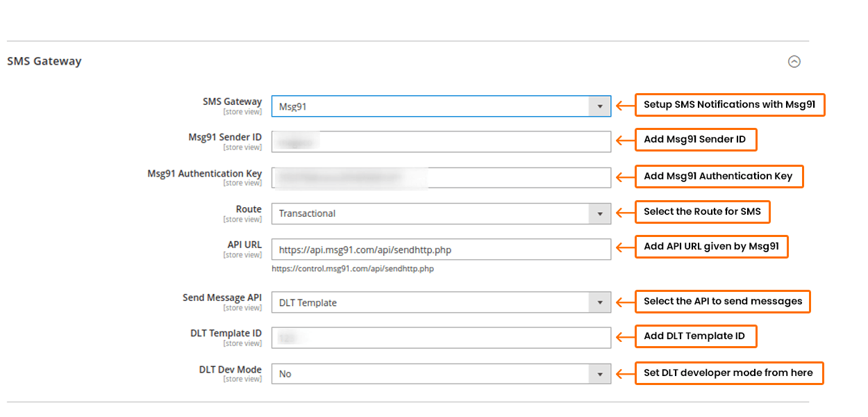Viewport: 868px width, 417px height.
Task: Open the SMS Gateway dropdown showing Msg91
Action: coord(440,106)
